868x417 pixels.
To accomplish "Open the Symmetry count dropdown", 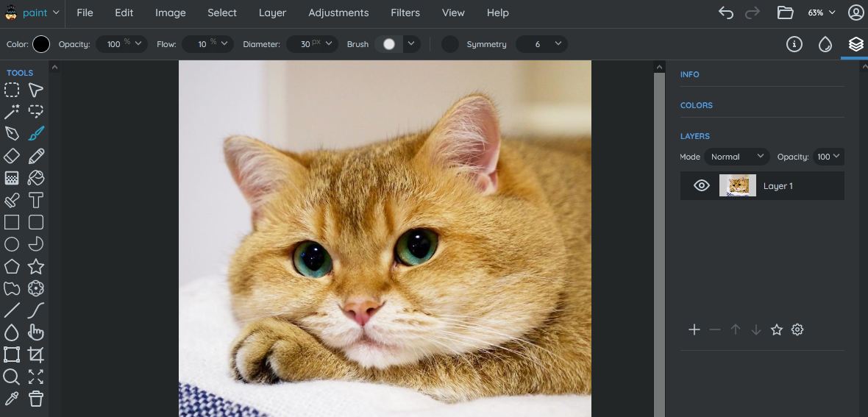I will 541,44.
